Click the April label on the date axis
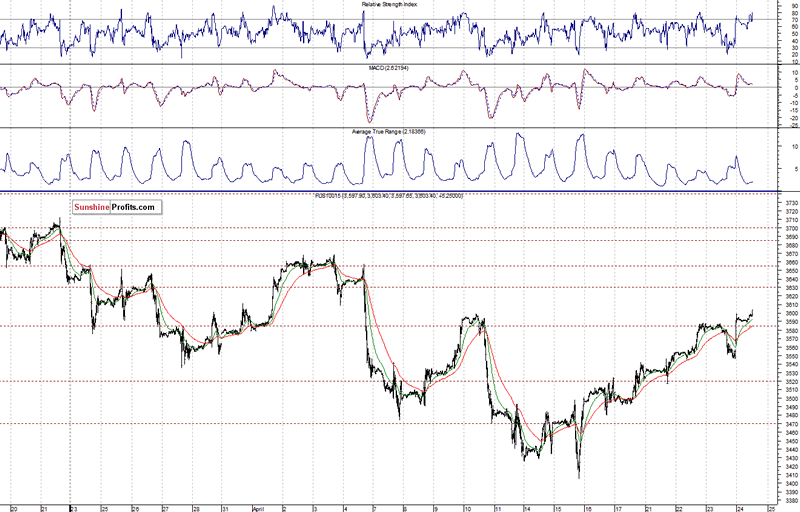Viewport: 800px width, 512px height. point(259,508)
